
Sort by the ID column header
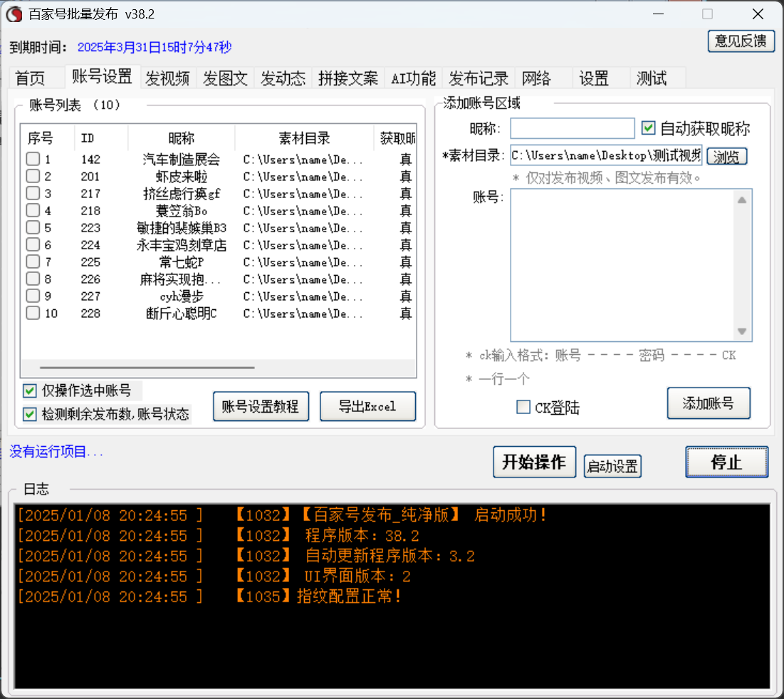tap(102, 138)
